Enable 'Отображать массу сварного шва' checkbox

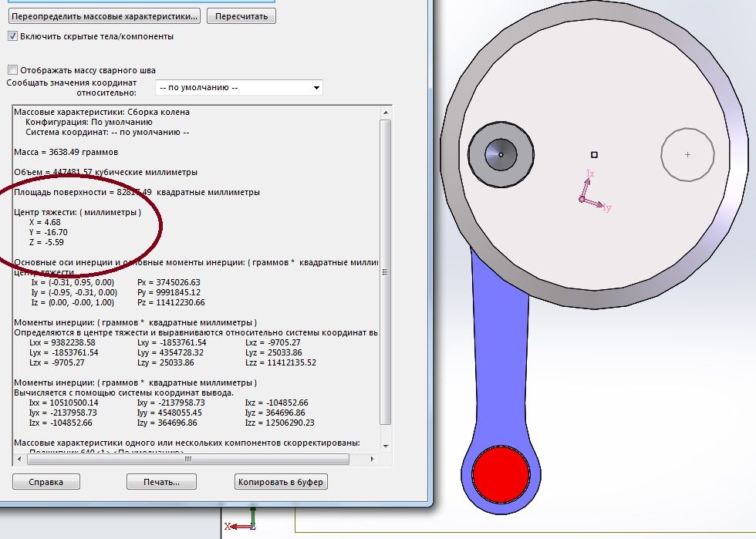(x=12, y=70)
